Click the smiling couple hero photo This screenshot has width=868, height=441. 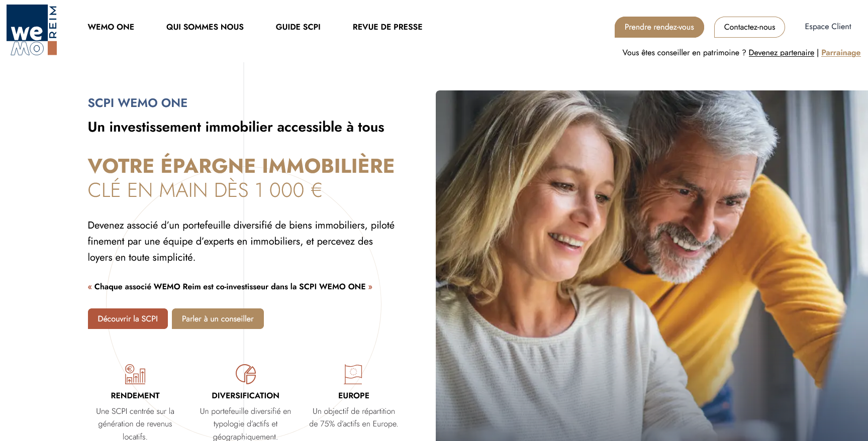pos(652,266)
